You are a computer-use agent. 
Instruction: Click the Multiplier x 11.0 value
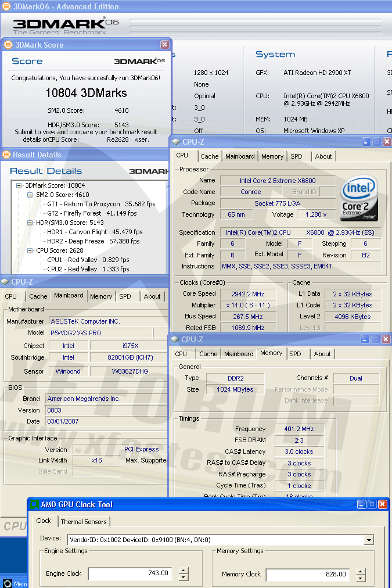(x=248, y=305)
